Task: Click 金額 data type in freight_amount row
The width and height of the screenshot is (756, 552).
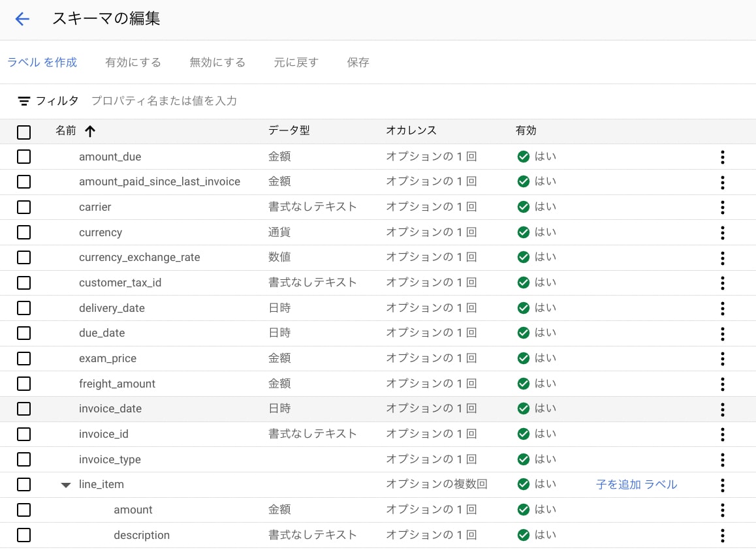Action: click(279, 384)
